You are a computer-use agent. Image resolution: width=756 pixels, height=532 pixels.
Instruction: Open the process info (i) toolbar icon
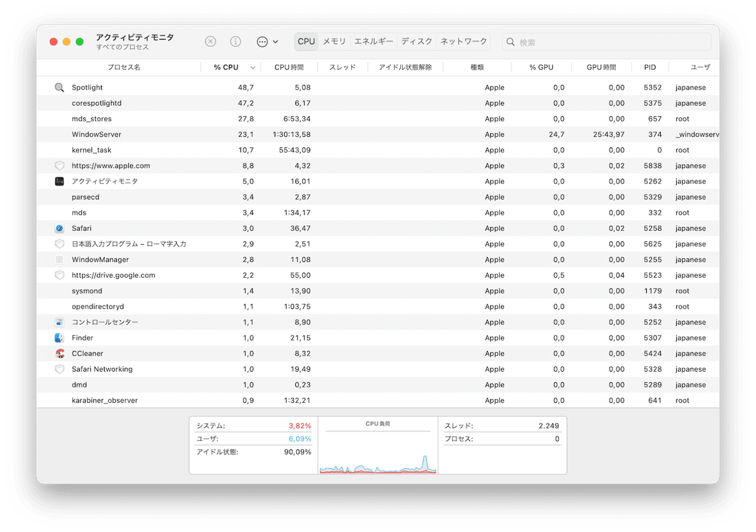[x=236, y=42]
